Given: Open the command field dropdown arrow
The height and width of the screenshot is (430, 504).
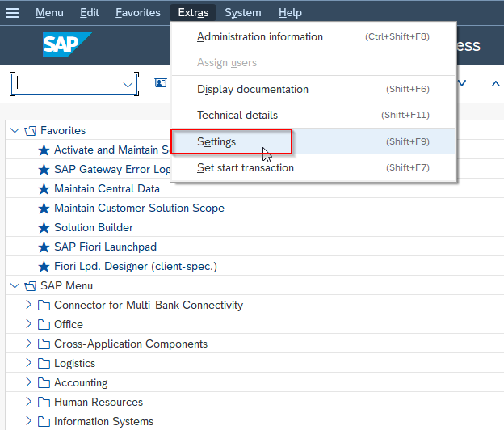Looking at the screenshot, I should click(x=128, y=85).
